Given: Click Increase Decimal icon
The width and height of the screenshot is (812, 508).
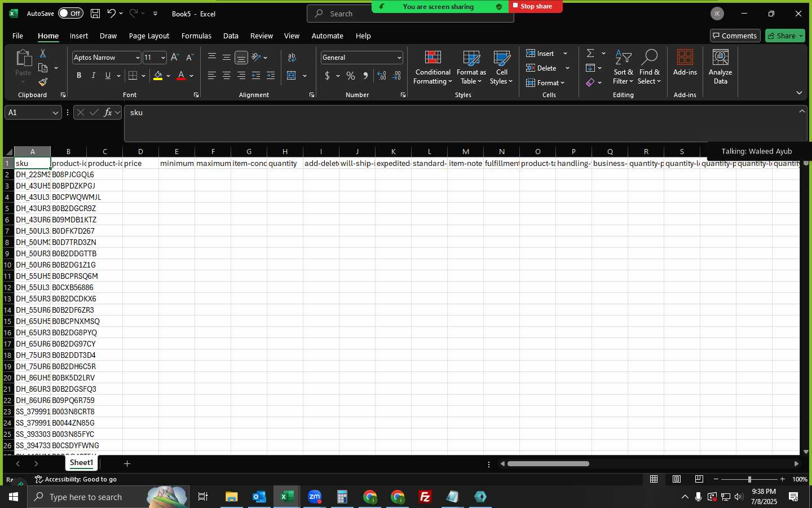Looking at the screenshot, I should (x=382, y=76).
